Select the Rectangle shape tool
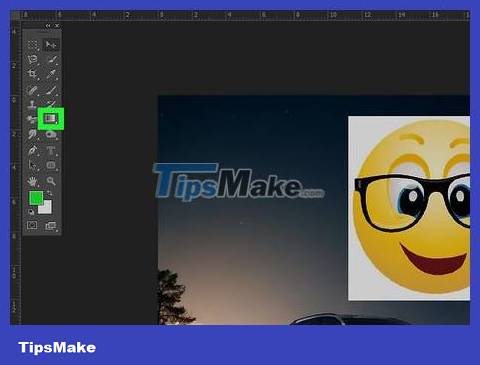This screenshot has height=365, width=480. click(51, 165)
